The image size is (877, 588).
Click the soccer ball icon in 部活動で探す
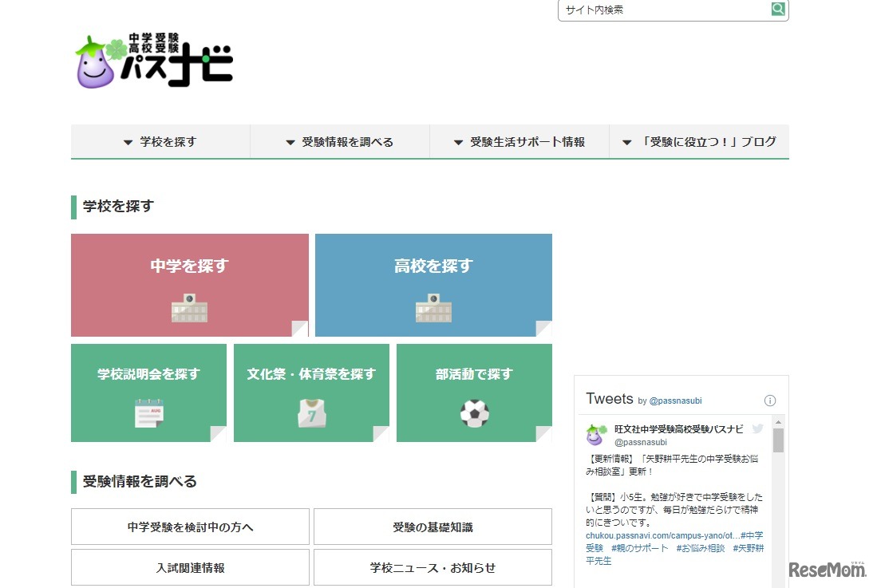(x=474, y=413)
